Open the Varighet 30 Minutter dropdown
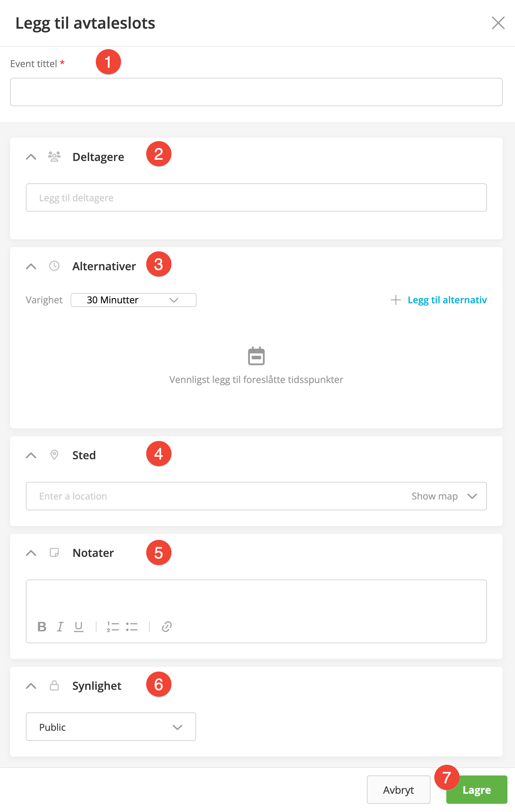The image size is (515, 812). click(x=133, y=300)
